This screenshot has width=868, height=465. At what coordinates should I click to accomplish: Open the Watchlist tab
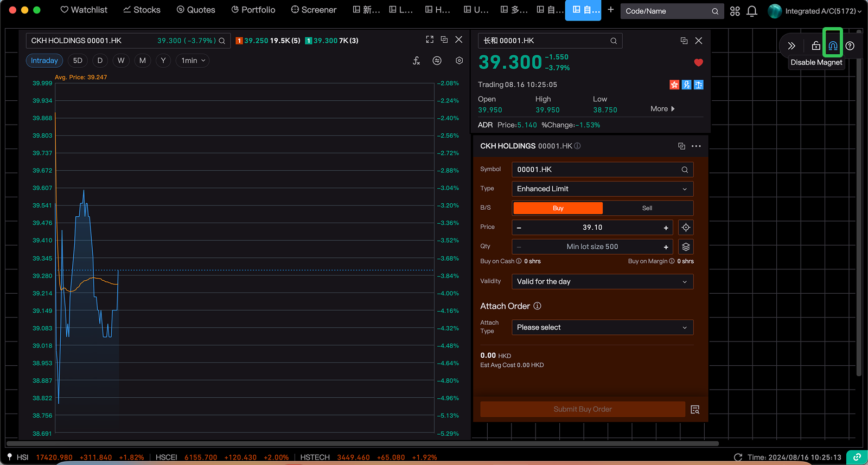(84, 10)
